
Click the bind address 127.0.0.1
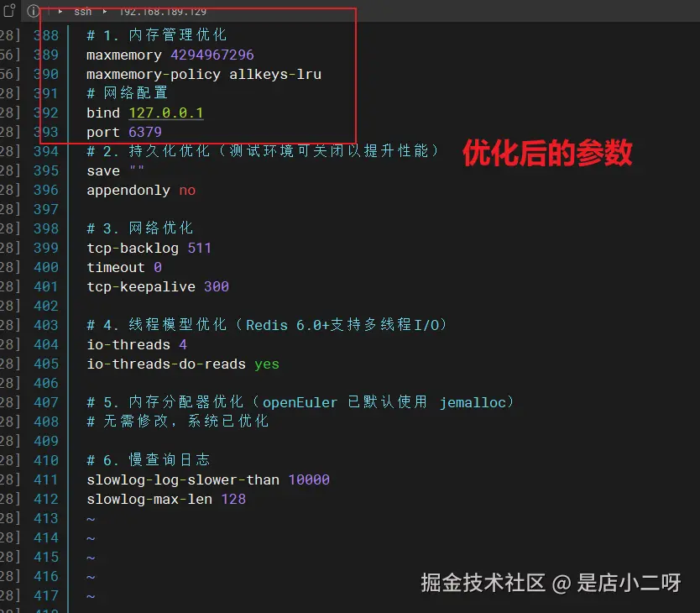pos(166,113)
